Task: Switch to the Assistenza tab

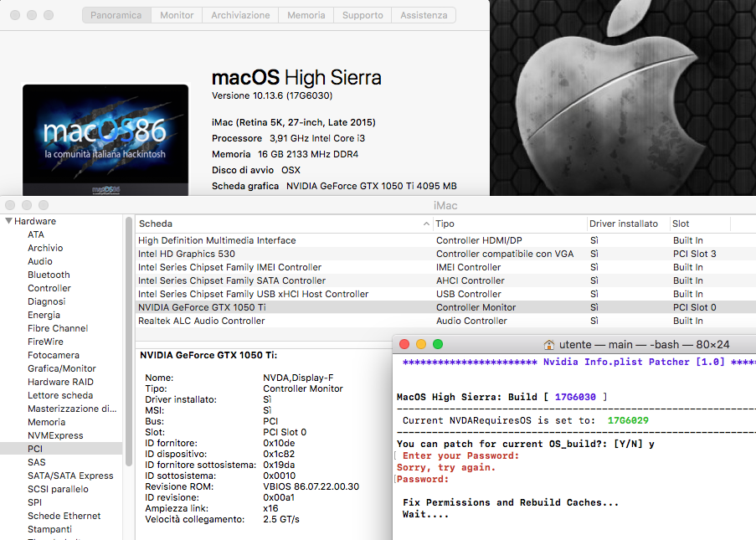Action: (424, 15)
